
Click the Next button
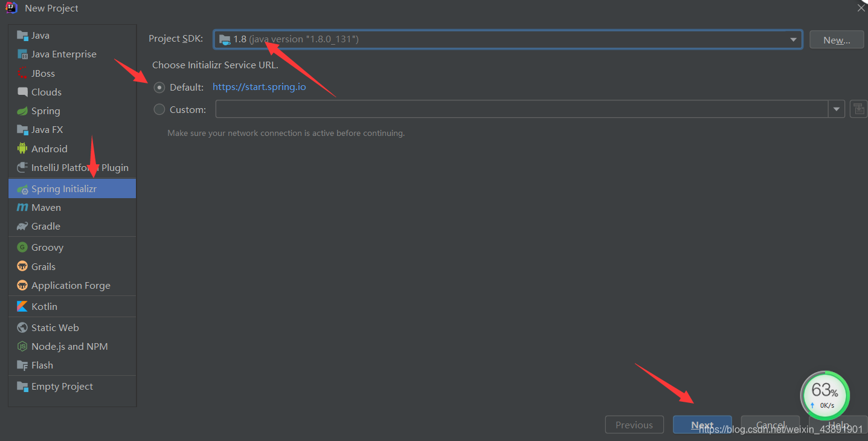click(x=702, y=425)
